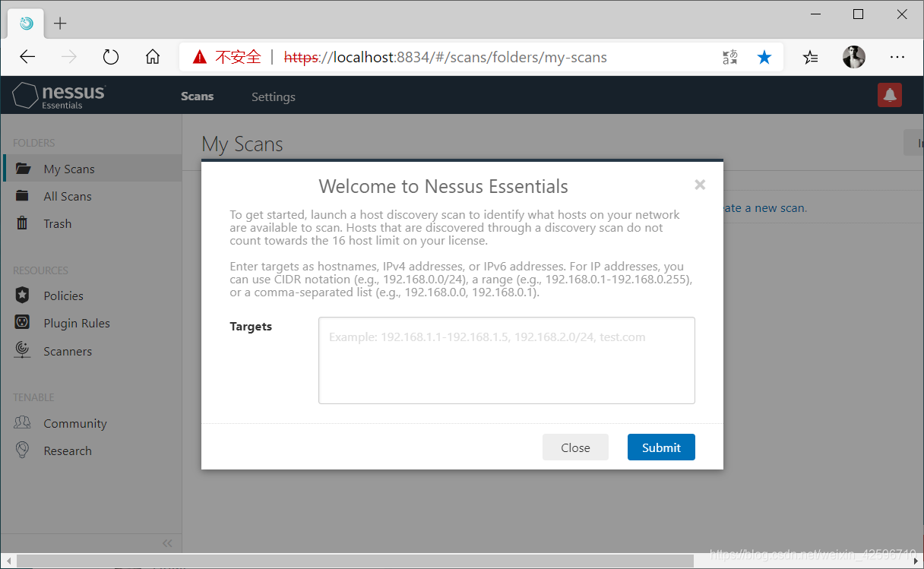
Task: Open a new browser tab
Action: (x=60, y=24)
